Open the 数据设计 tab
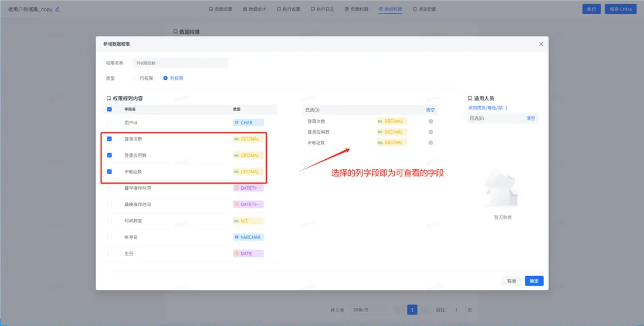The height and width of the screenshot is (326, 644). 254,9
